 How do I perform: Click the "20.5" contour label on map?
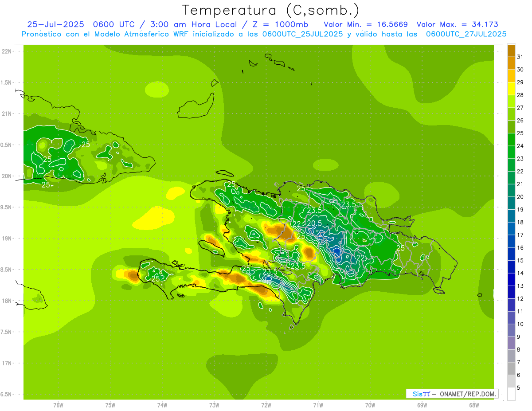(x=314, y=223)
